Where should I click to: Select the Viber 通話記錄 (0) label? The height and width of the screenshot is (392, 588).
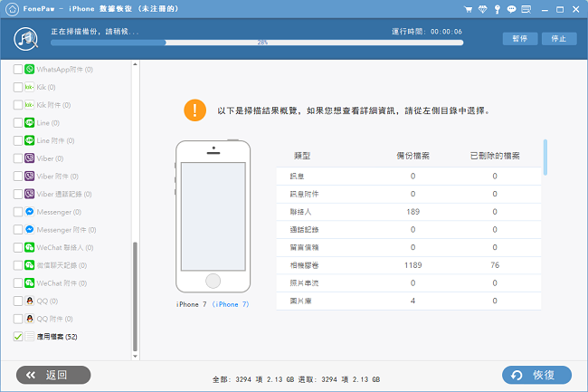[64, 194]
